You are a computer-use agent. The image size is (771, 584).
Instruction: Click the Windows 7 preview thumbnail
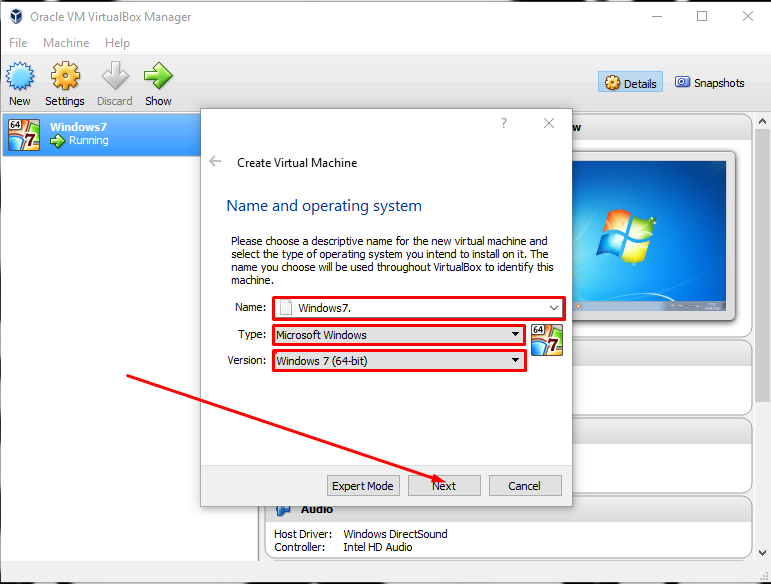[649, 236]
